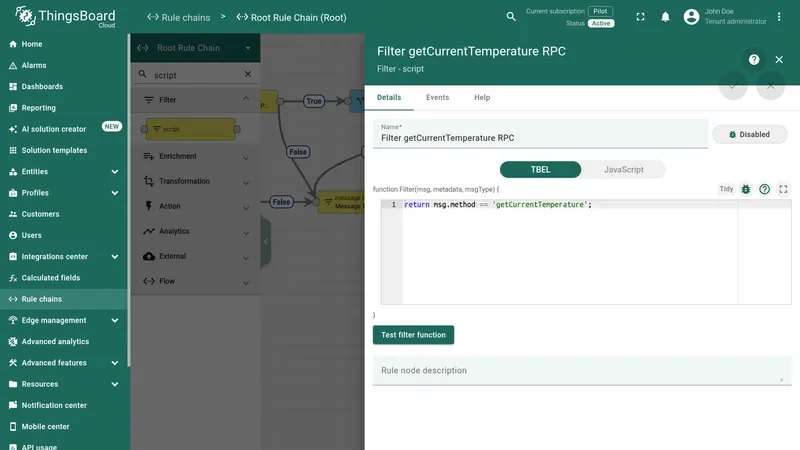
Task: Open Advanced analytics page
Action: (x=64, y=342)
